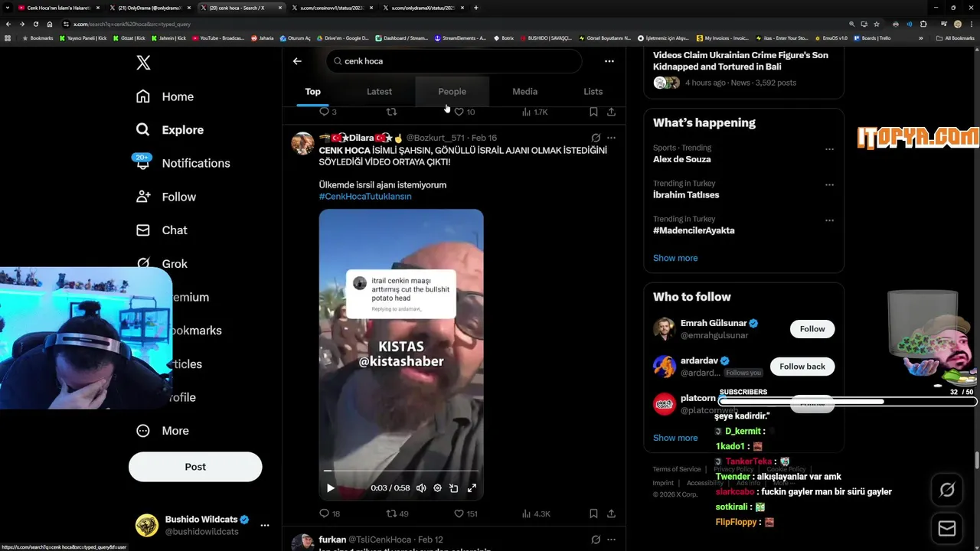Switch to the Top tab
The image size is (980, 551).
pyautogui.click(x=313, y=92)
